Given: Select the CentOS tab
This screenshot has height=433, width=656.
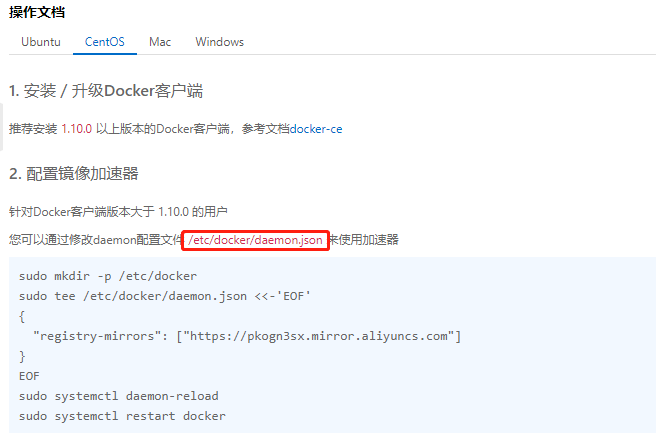Looking at the screenshot, I should pyautogui.click(x=105, y=42).
